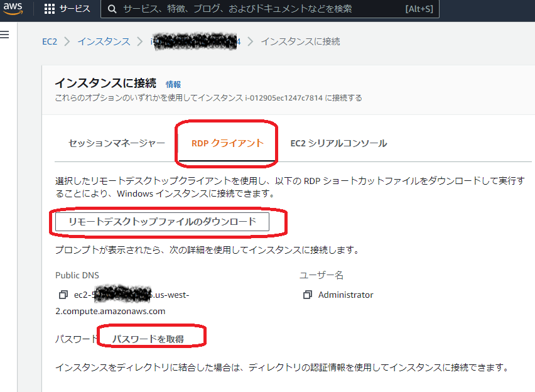Viewport: 535px width, 392px height.
Task: Click the AWS logo to go home
Action: coord(13,9)
